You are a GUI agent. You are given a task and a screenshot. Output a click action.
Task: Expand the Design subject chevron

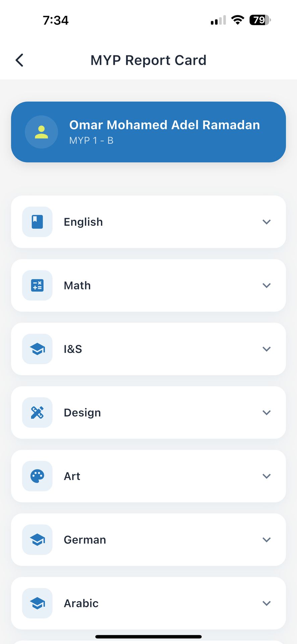click(266, 413)
